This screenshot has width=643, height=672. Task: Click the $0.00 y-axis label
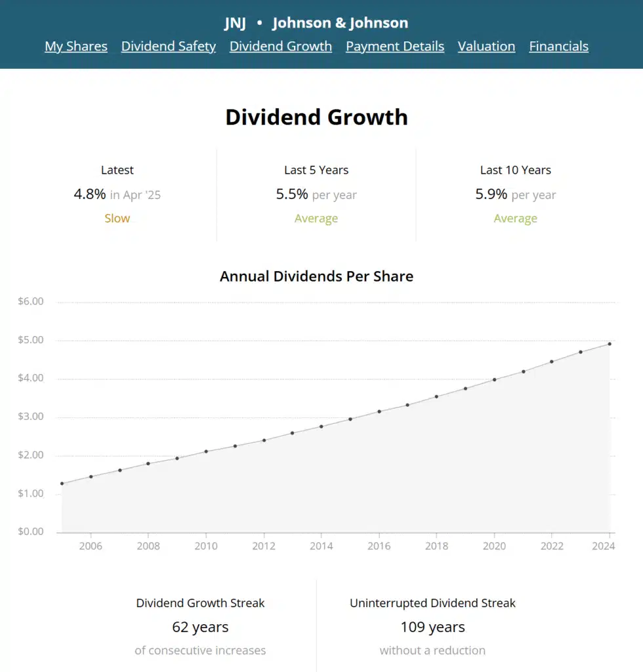tap(30, 532)
